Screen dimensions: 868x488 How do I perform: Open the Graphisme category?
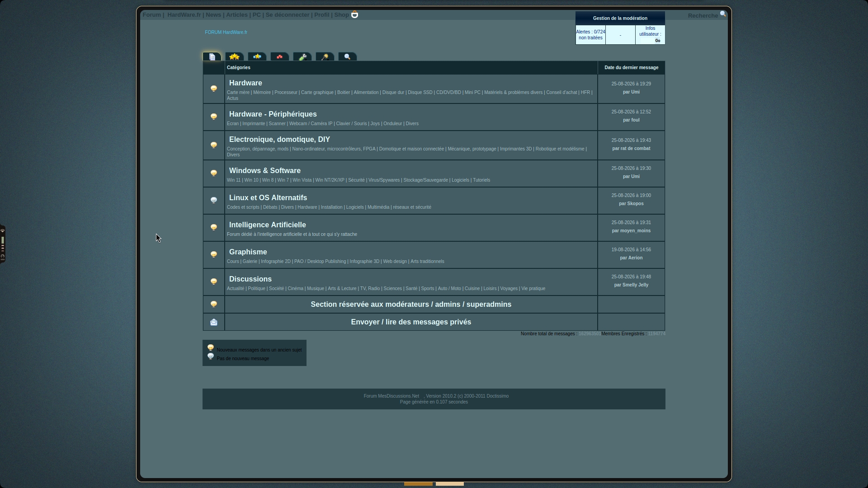click(248, 252)
